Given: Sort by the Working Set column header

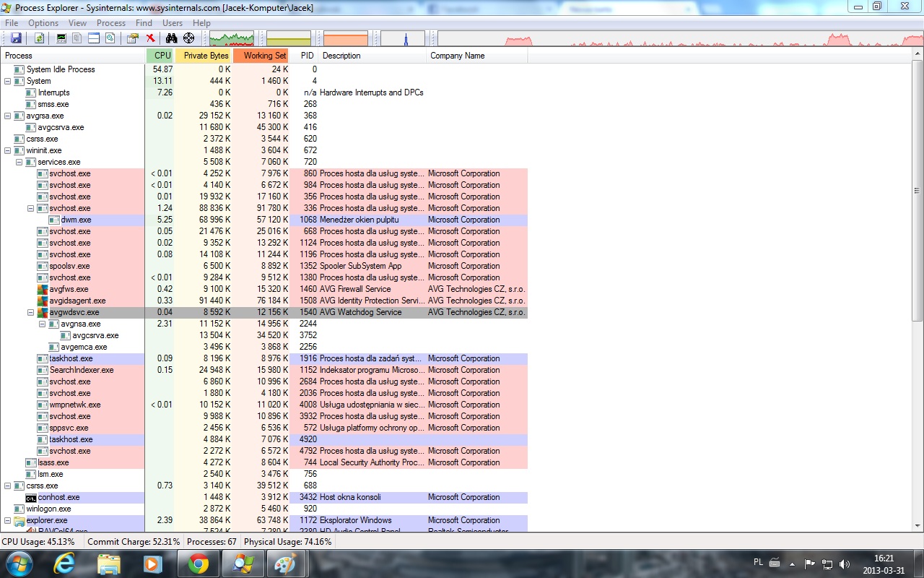Looking at the screenshot, I should [x=261, y=56].
